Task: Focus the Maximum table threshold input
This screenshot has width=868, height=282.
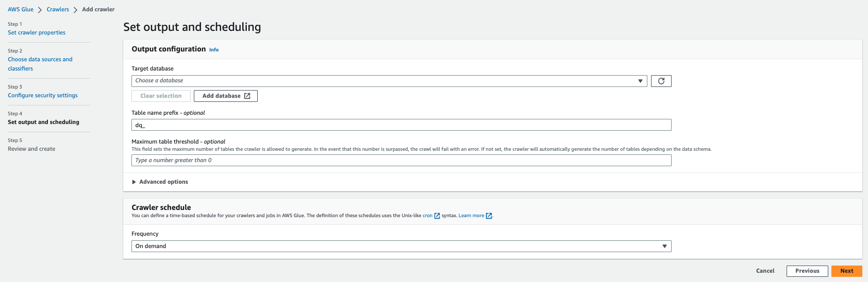Action: coord(401,161)
